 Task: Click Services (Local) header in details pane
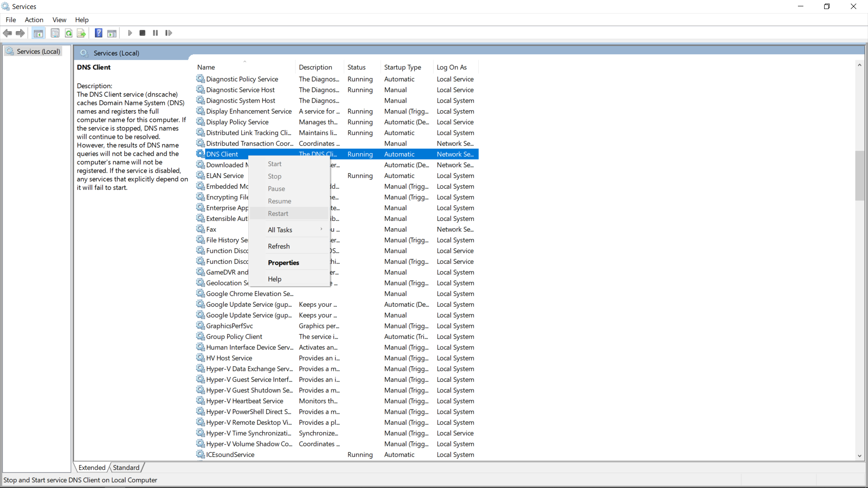coord(116,53)
